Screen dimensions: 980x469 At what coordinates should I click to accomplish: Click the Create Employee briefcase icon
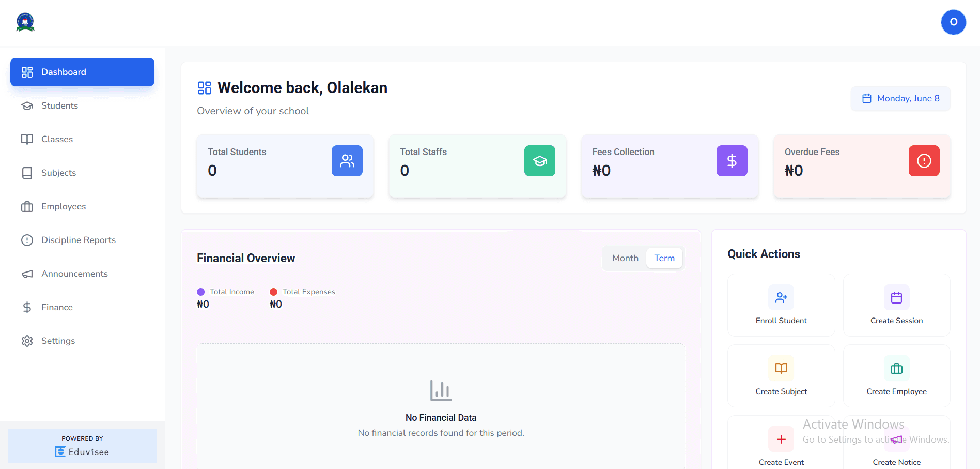click(x=896, y=368)
